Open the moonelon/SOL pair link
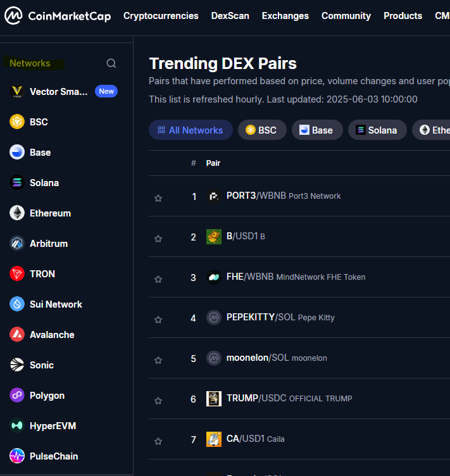The width and height of the screenshot is (450, 476). [x=277, y=358]
